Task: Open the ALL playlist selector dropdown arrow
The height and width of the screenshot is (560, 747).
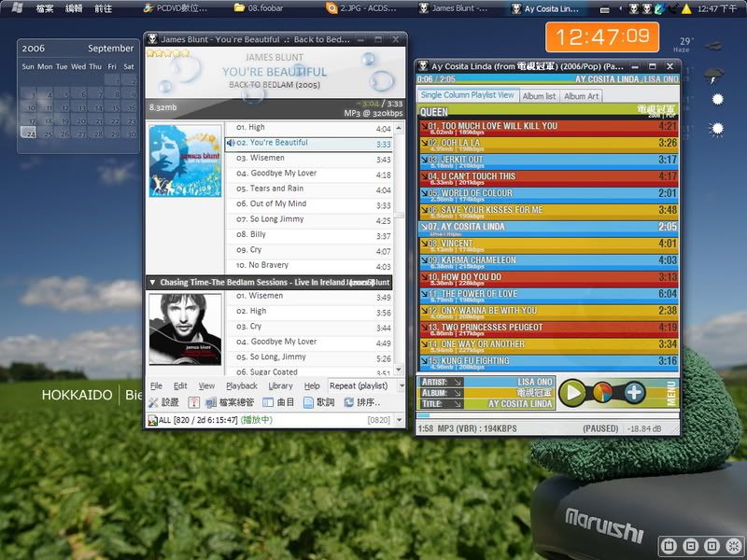Action: [x=400, y=420]
